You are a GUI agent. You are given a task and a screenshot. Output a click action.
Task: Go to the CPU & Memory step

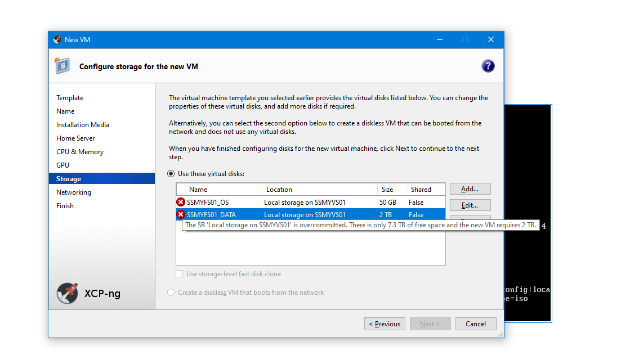pos(79,151)
